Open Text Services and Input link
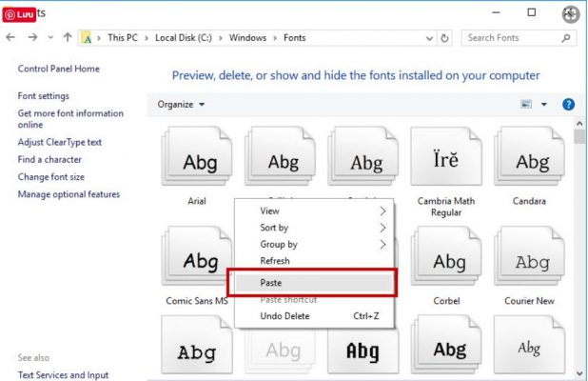Image resolution: width=588 pixels, height=381 pixels. point(63,375)
